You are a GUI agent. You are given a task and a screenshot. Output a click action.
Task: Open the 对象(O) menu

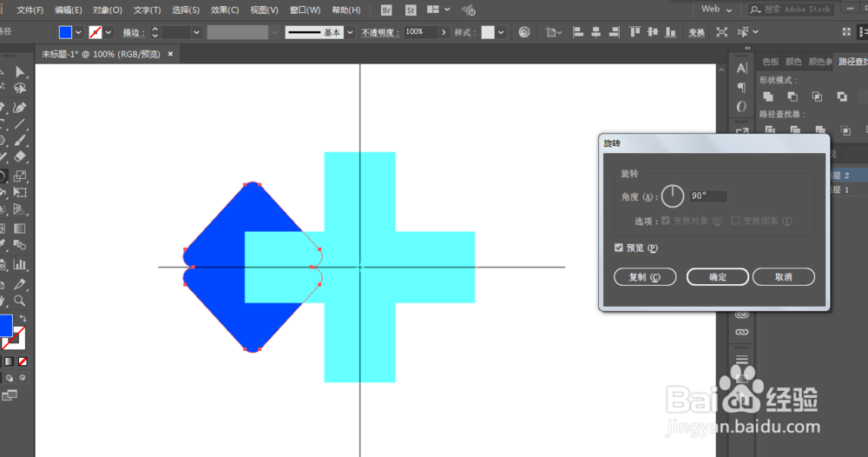[x=108, y=10]
